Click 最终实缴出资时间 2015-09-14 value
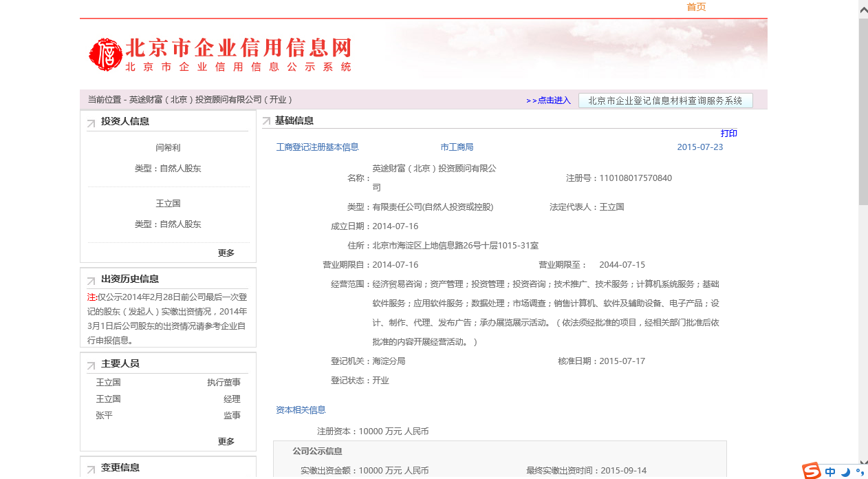 (x=623, y=471)
